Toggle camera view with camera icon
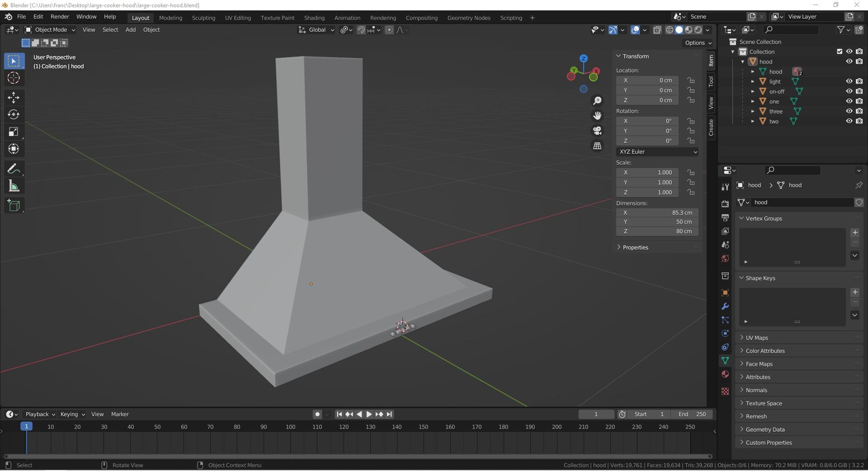This screenshot has width=868, height=471. [x=597, y=131]
